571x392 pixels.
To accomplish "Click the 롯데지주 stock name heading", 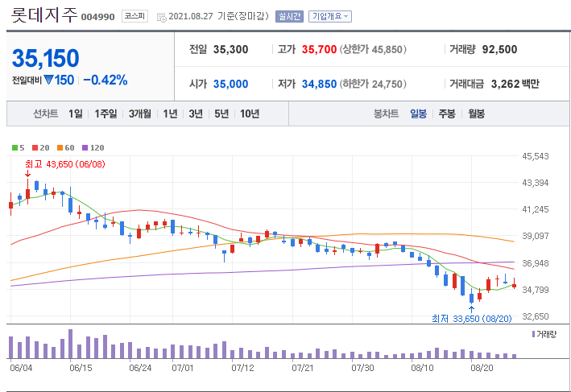I will (x=44, y=15).
